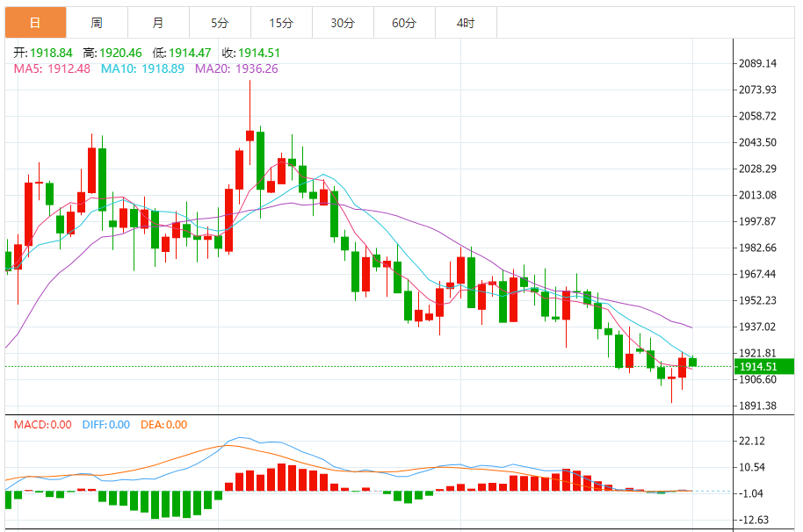
Task: Click the green 1914.51 current price tag
Action: tap(764, 366)
